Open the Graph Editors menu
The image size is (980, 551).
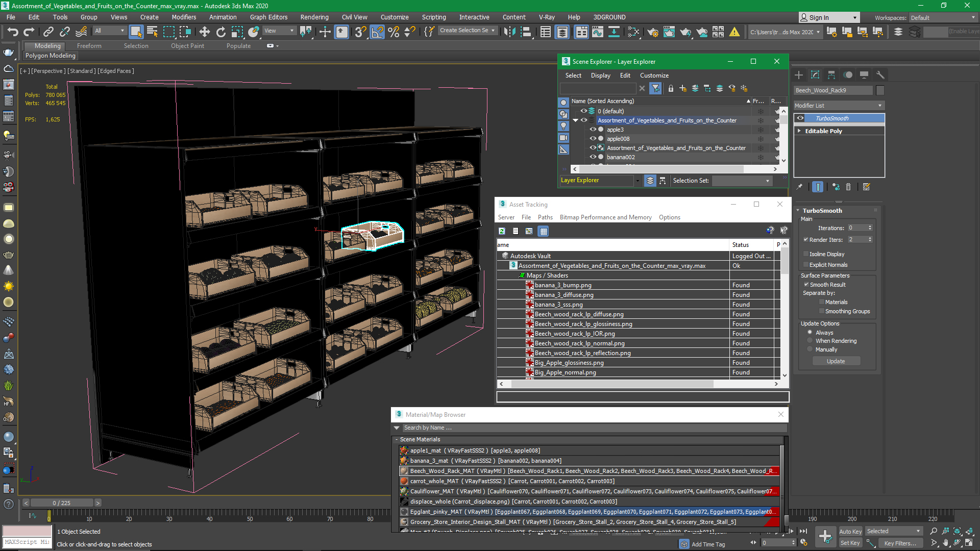pos(268,17)
